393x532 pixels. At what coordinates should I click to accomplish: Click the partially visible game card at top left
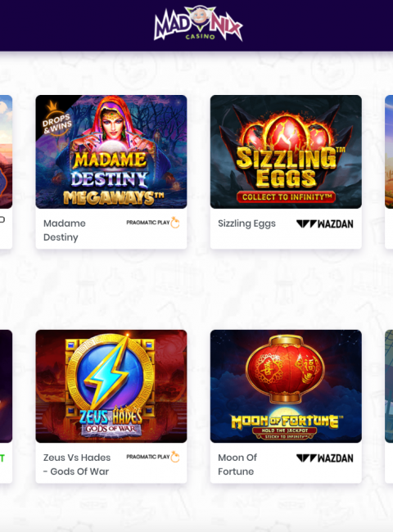[x=6, y=172]
